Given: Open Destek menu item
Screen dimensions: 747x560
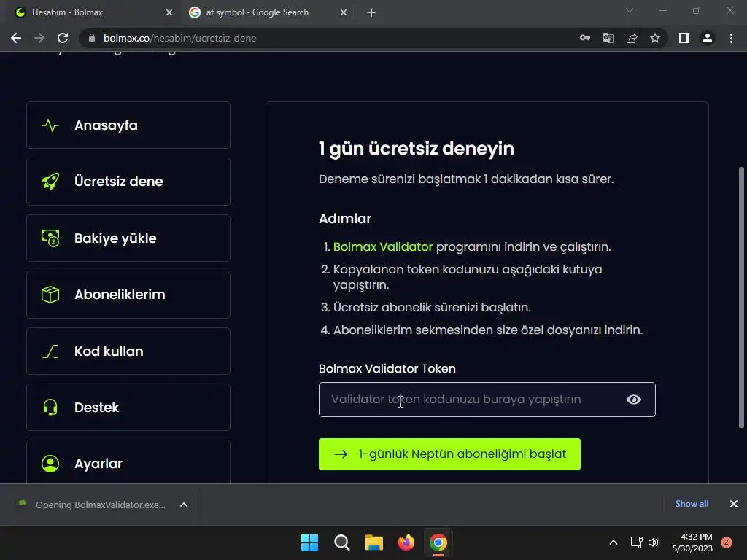Looking at the screenshot, I should 128,407.
